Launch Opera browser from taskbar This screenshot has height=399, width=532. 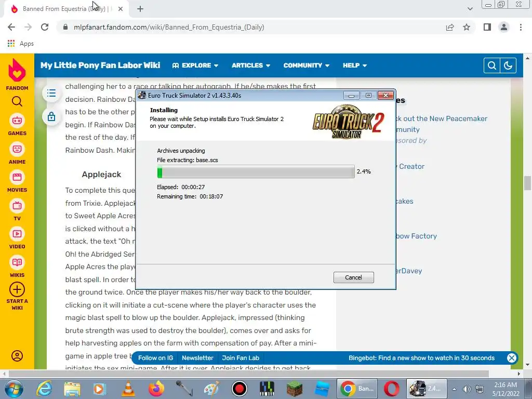tap(392, 389)
